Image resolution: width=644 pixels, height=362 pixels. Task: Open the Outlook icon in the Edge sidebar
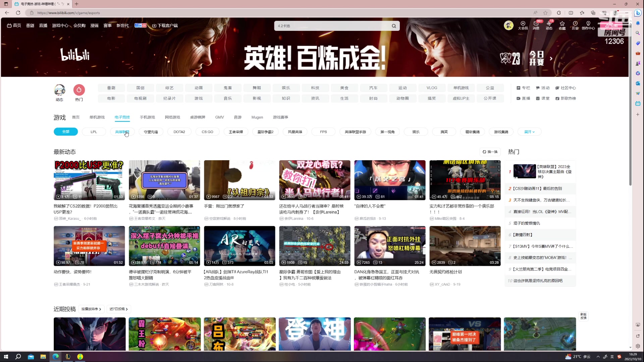point(638,83)
